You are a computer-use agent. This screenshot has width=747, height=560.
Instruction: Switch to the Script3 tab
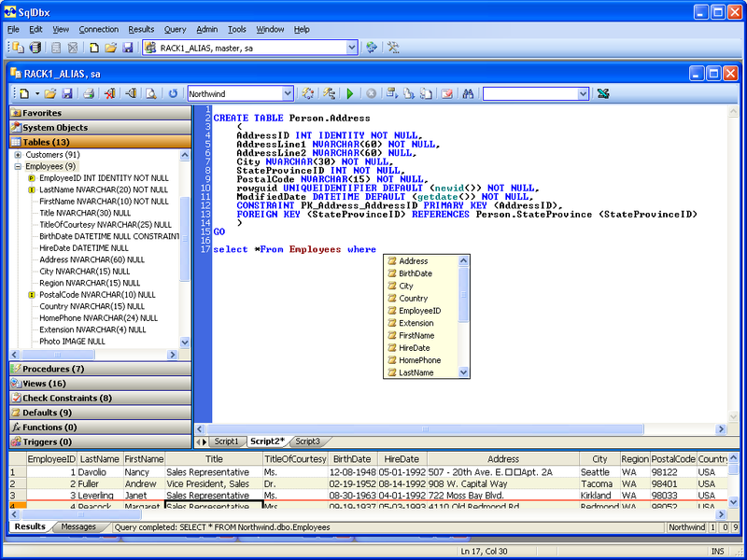pos(307,441)
